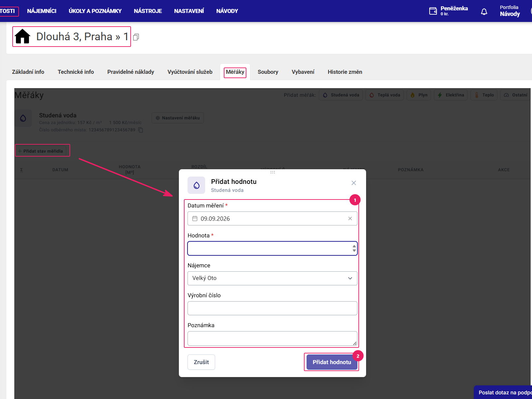Open the Vybavení tab
The image size is (532, 399).
point(303,72)
